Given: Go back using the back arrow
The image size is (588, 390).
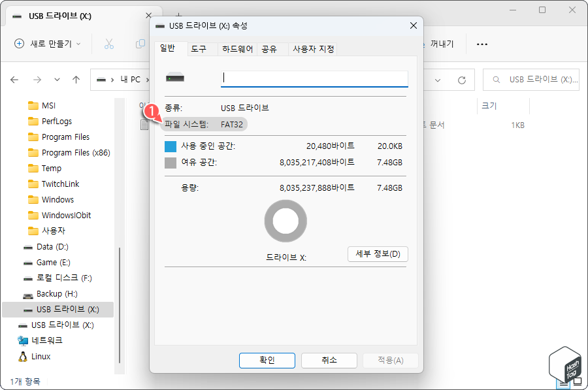Looking at the screenshot, I should click(x=14, y=79).
